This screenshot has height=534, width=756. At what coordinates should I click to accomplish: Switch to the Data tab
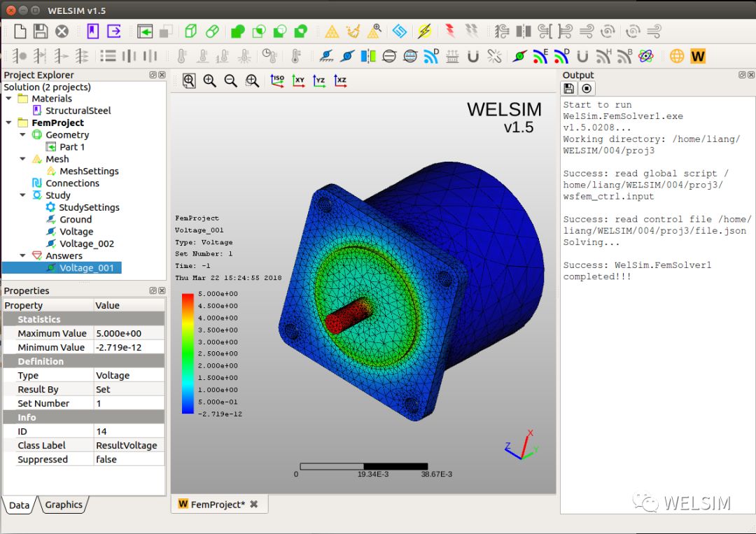[x=20, y=505]
